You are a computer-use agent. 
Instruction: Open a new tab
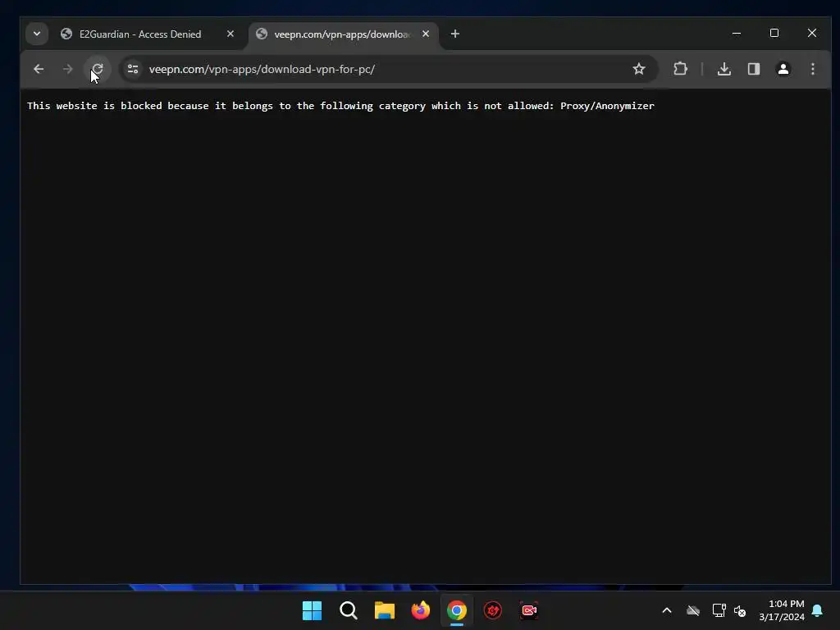tap(454, 34)
